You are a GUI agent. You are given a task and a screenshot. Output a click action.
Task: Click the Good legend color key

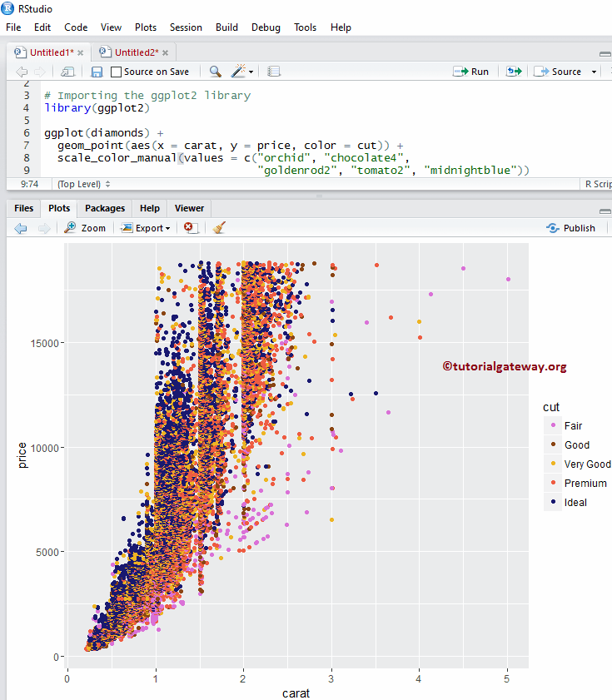coord(553,444)
